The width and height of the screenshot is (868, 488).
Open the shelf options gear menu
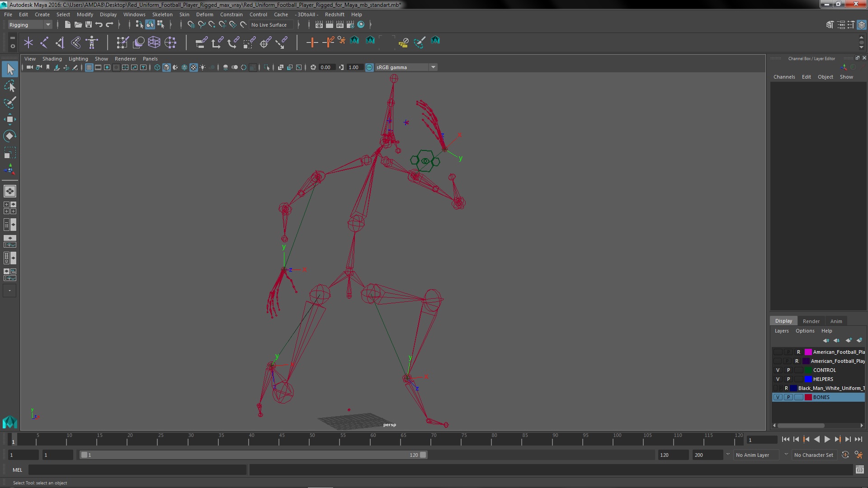tap(12, 46)
